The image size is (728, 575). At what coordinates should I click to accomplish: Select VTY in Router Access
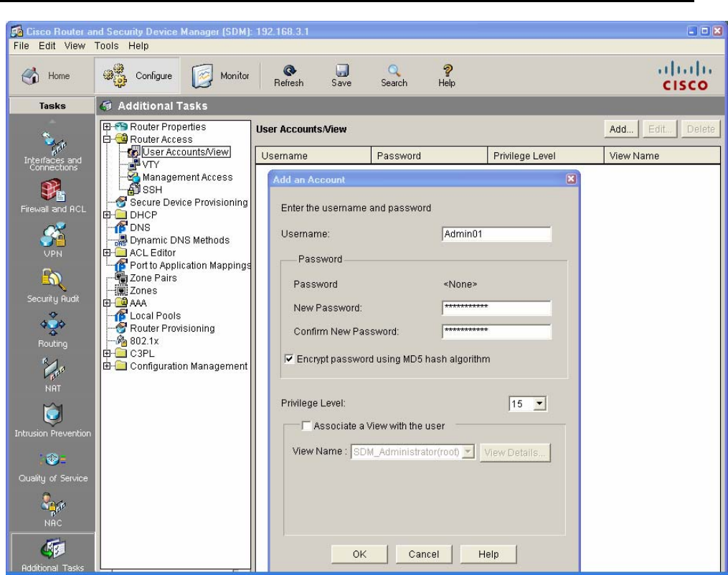[151, 164]
